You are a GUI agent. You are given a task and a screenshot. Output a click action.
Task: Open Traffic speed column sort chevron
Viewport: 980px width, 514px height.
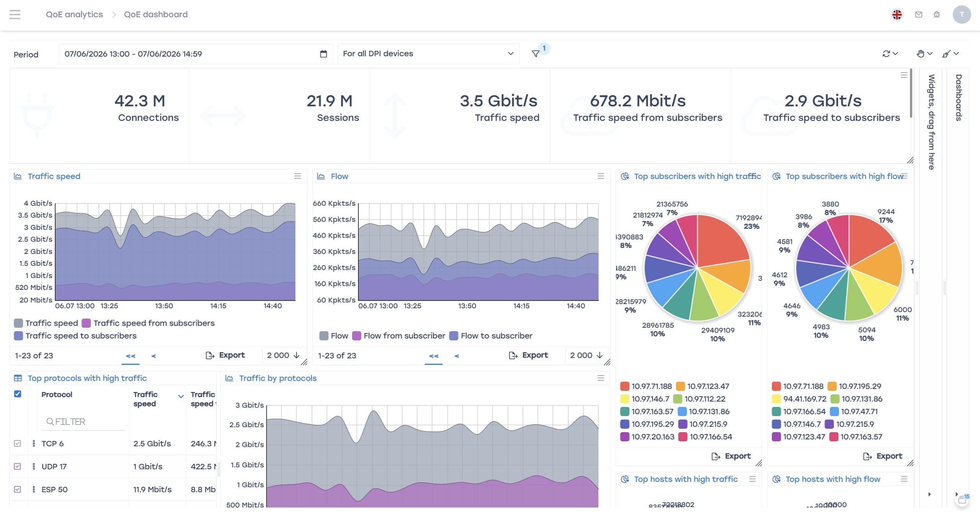pos(181,396)
